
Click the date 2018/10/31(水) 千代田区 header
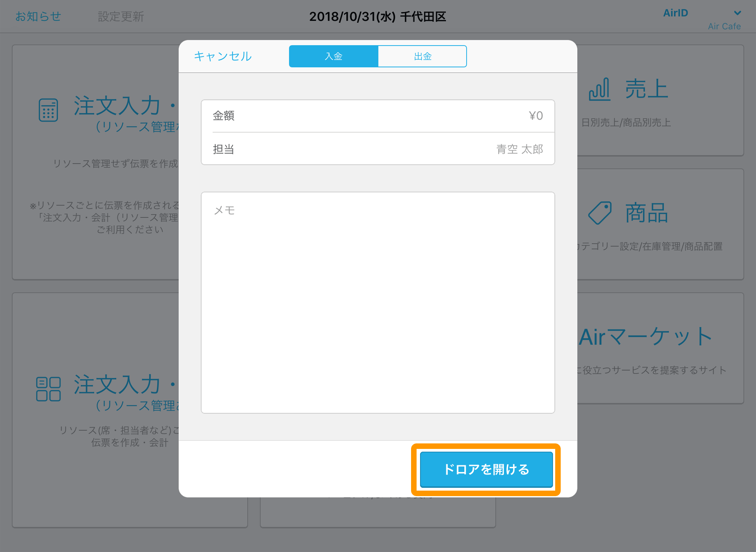(x=378, y=17)
